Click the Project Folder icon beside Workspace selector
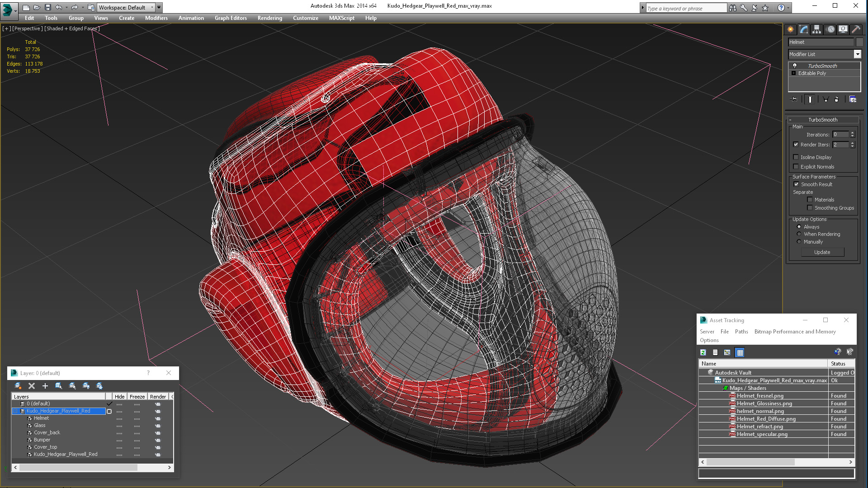The height and width of the screenshot is (488, 868). tap(91, 7)
